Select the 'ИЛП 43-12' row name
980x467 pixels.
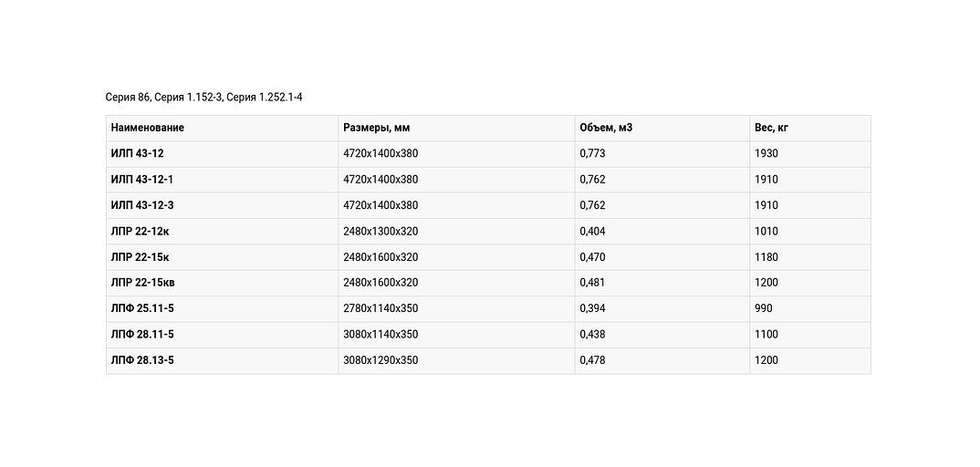(138, 153)
